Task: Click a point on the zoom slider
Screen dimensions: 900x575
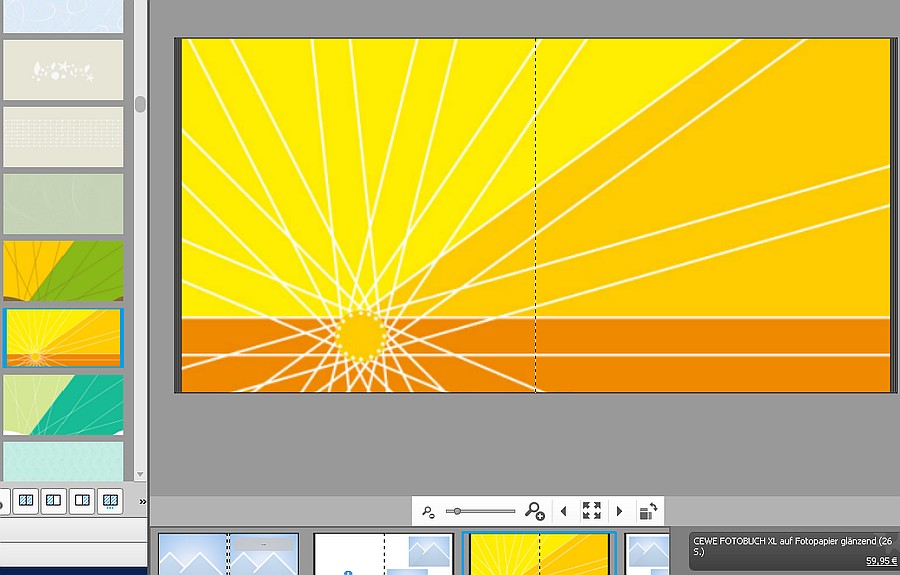Action: [x=481, y=511]
